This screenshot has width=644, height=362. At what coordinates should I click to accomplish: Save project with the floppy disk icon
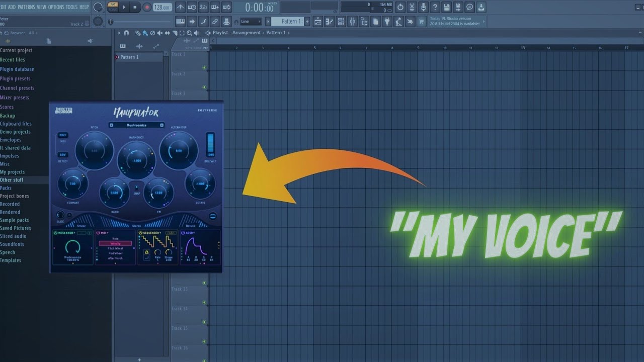click(x=446, y=7)
